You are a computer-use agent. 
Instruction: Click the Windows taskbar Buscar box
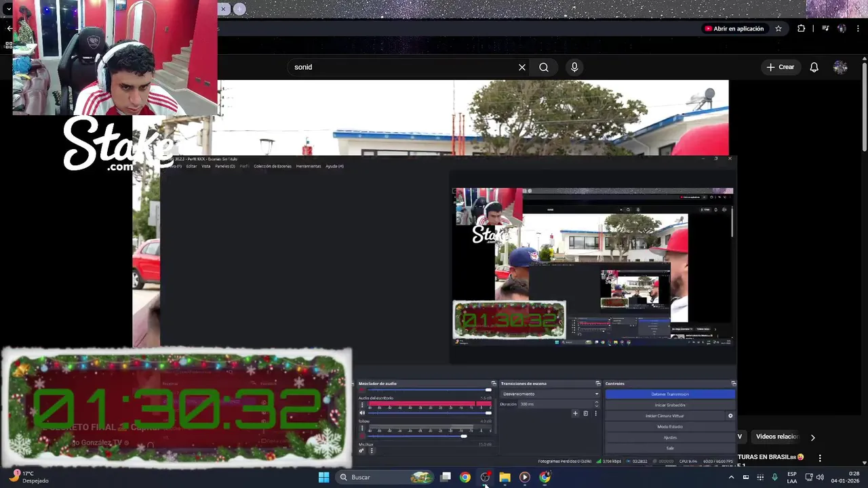[x=384, y=477]
